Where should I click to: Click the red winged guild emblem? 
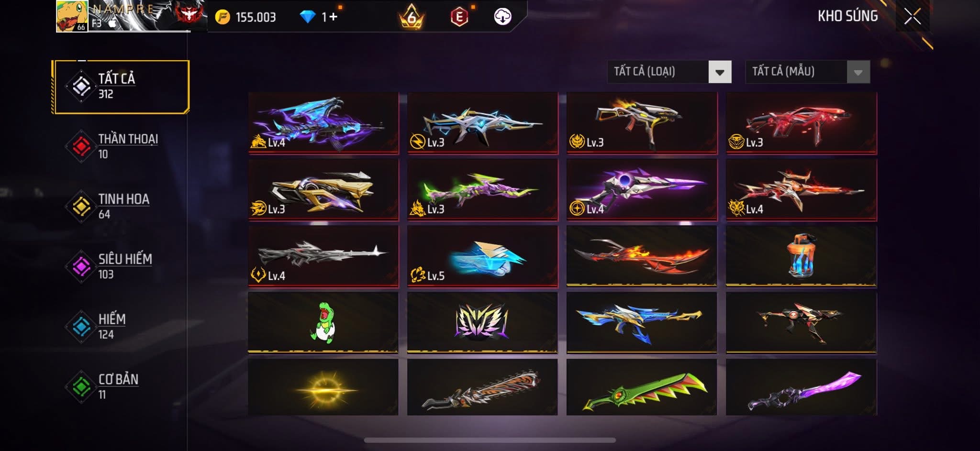pos(190,14)
